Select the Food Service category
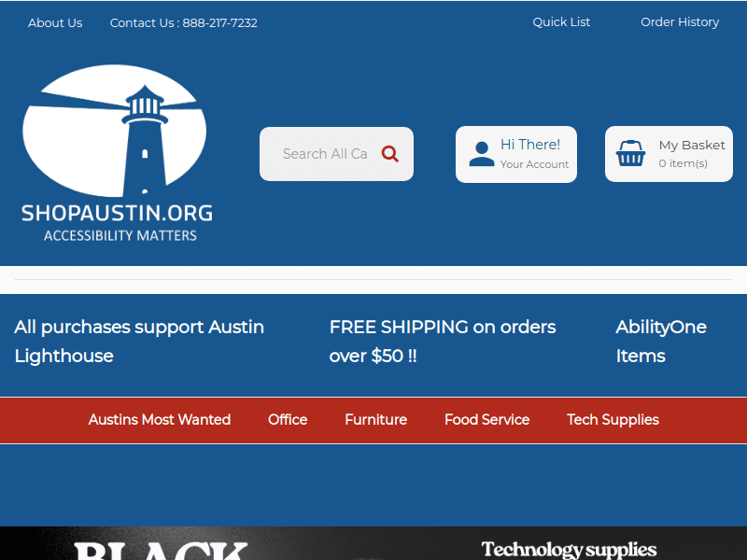The height and width of the screenshot is (560, 747). click(486, 419)
